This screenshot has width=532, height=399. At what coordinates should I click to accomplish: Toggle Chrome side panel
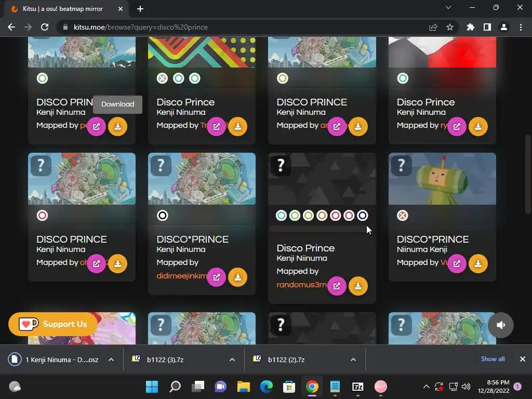pos(487,27)
